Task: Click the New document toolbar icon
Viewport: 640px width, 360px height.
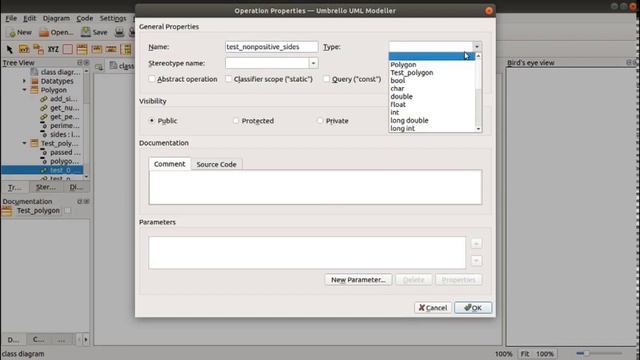Action: click(x=12, y=33)
